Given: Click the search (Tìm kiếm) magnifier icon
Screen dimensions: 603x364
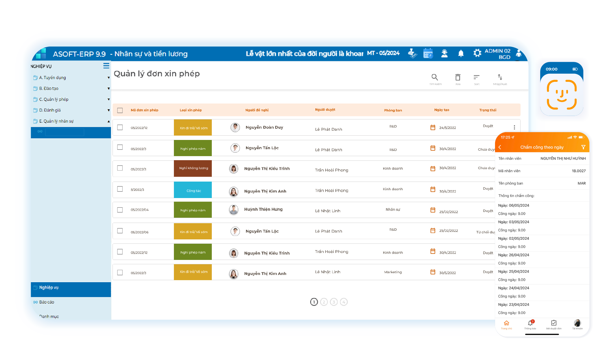Looking at the screenshot, I should click(435, 77).
